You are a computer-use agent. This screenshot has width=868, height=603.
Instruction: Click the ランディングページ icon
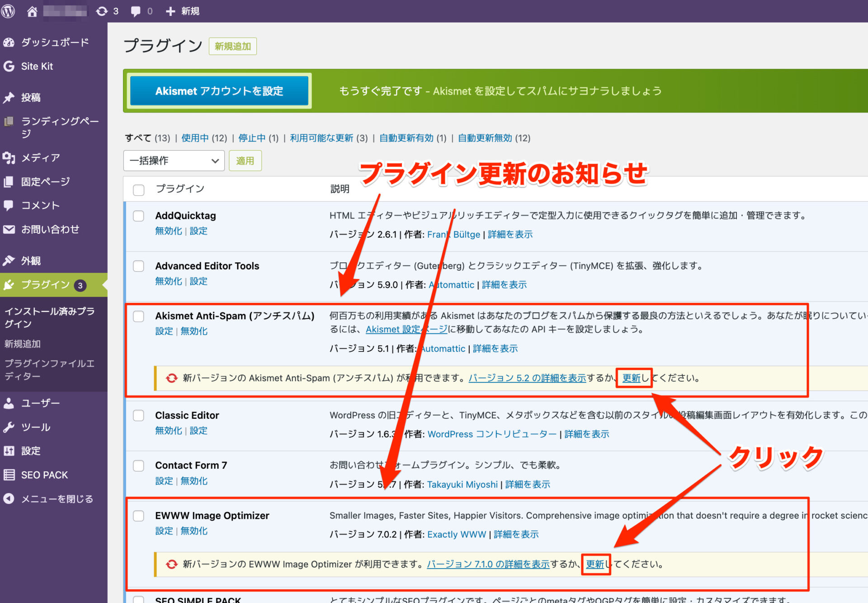(9, 121)
